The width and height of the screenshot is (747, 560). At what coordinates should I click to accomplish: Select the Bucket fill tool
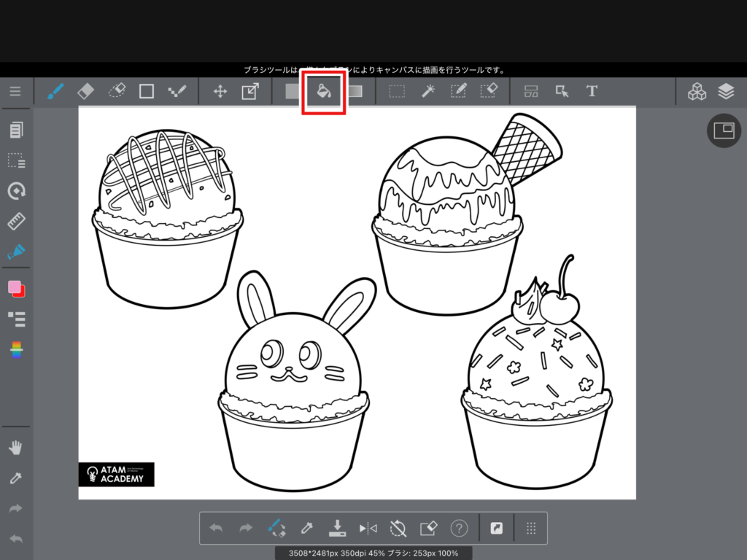point(324,92)
